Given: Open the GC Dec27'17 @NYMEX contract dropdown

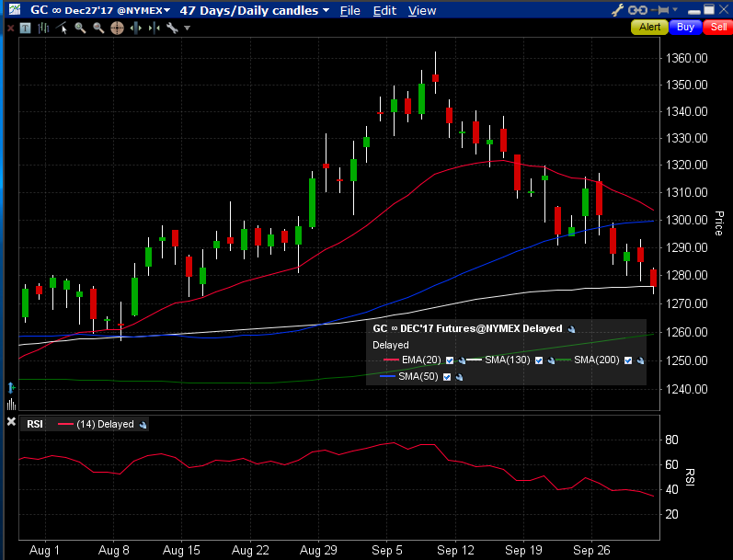Looking at the screenshot, I should (100, 10).
